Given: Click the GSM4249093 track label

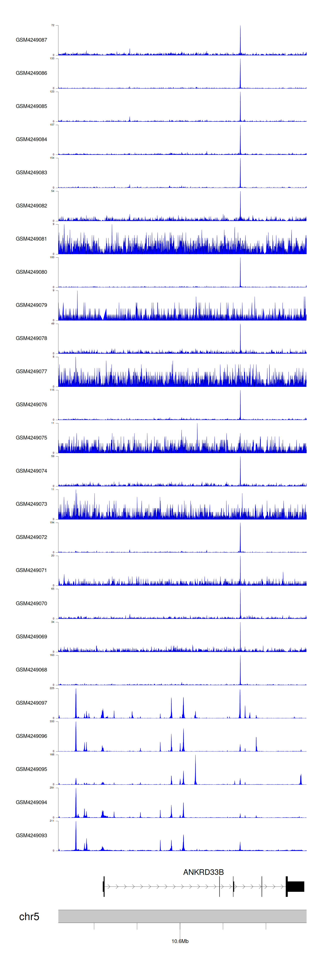Looking at the screenshot, I should (31, 835).
